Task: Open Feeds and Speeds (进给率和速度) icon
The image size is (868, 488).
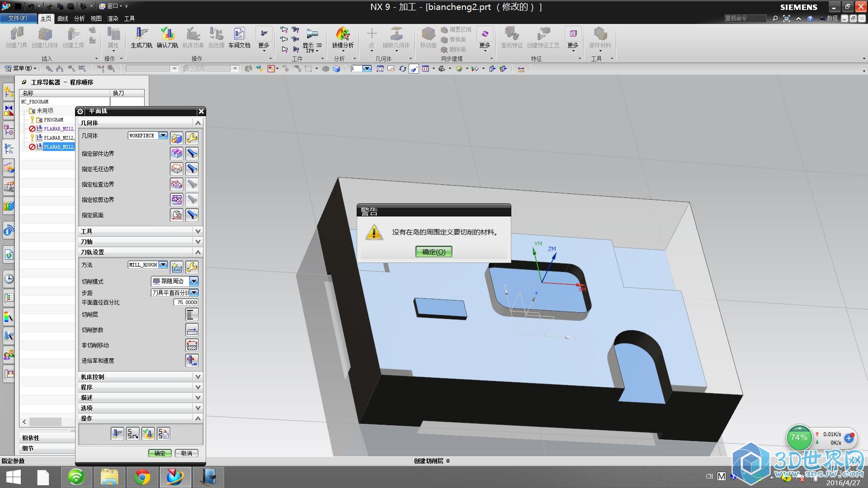Action: tap(192, 361)
